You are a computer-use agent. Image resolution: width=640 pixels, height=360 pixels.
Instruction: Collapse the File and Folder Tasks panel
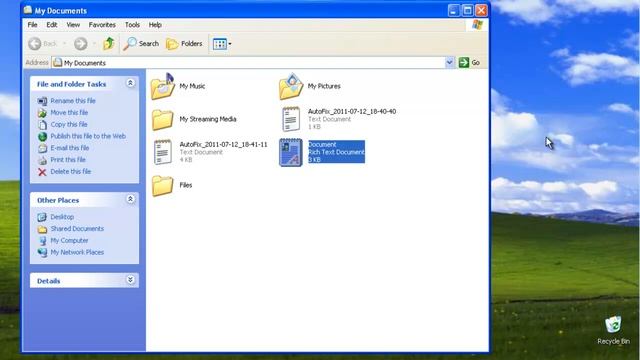[130, 83]
